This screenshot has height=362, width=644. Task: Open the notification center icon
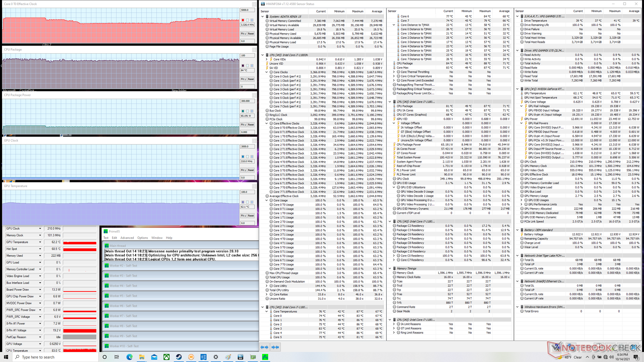point(636,357)
